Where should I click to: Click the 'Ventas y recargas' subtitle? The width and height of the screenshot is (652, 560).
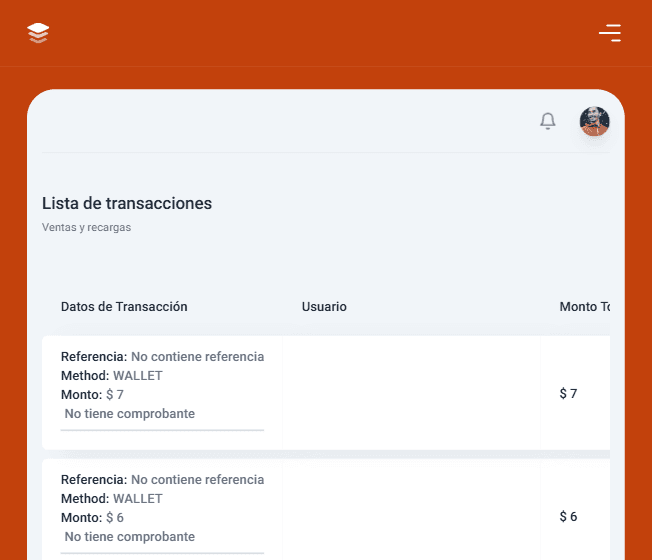pos(86,227)
